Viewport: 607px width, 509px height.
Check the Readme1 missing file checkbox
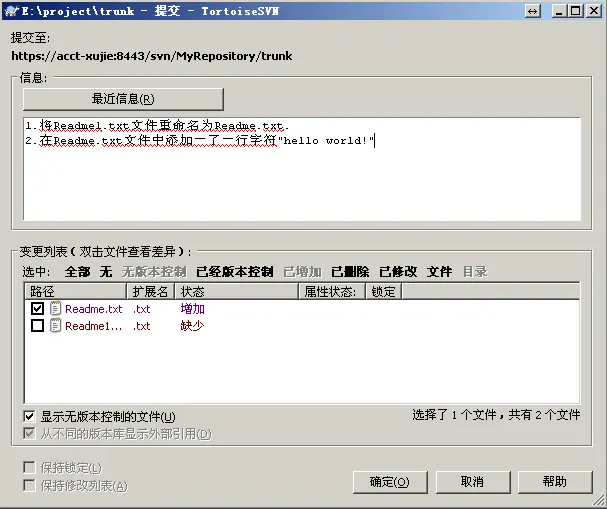tap(37, 326)
